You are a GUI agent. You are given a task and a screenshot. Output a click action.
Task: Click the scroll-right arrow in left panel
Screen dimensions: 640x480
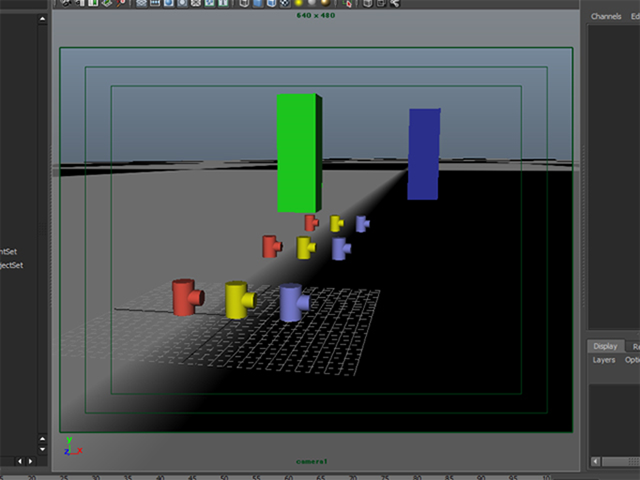[31, 462]
